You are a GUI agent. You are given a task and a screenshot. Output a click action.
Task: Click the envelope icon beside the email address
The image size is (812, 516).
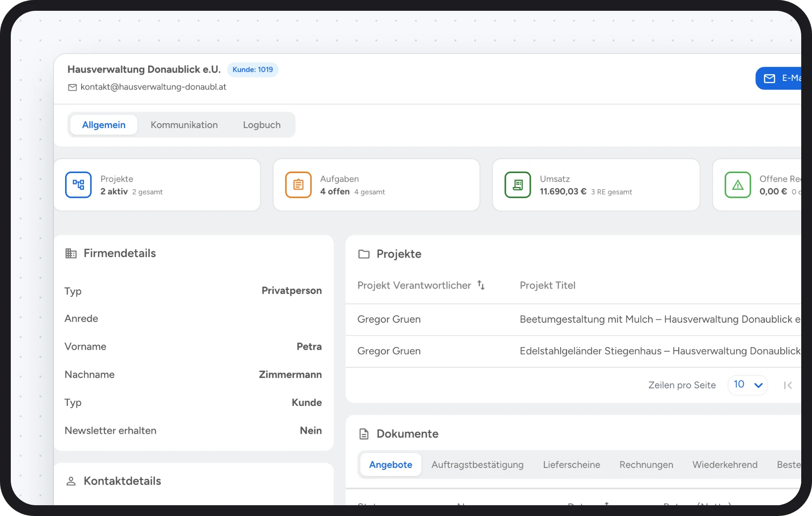72,87
